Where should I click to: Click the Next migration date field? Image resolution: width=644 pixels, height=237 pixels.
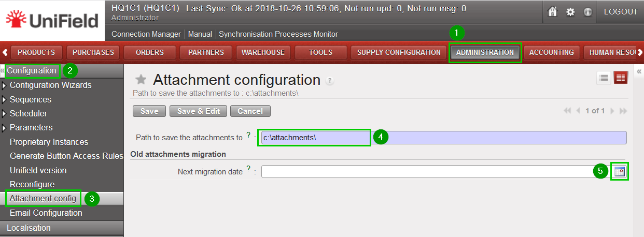437,171
